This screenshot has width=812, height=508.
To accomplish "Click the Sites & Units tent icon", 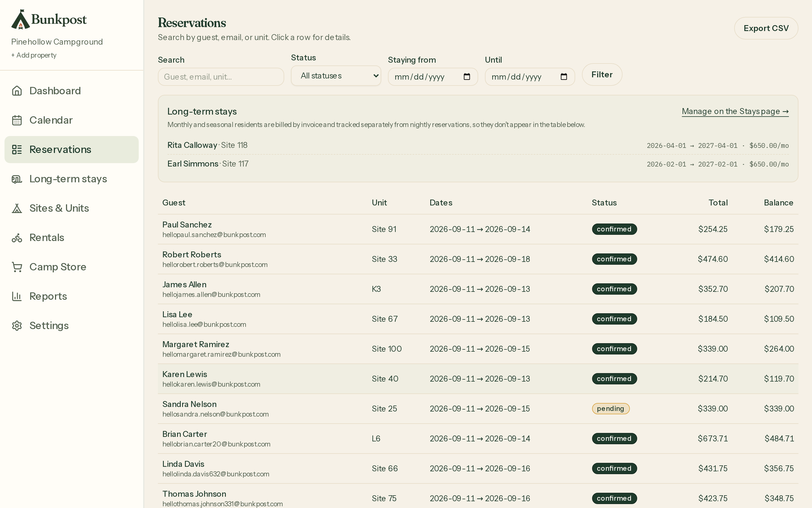I will [x=17, y=208].
